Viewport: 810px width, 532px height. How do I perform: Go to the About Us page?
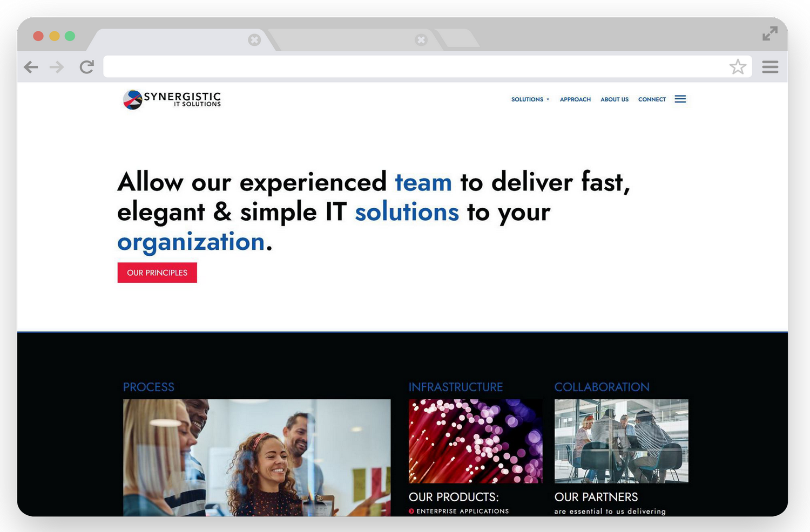coord(615,99)
